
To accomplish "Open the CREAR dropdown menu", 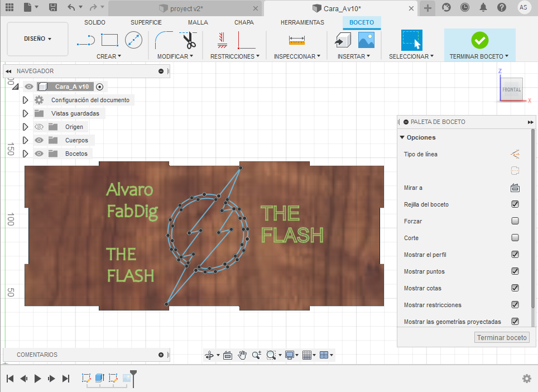I will 109,56.
